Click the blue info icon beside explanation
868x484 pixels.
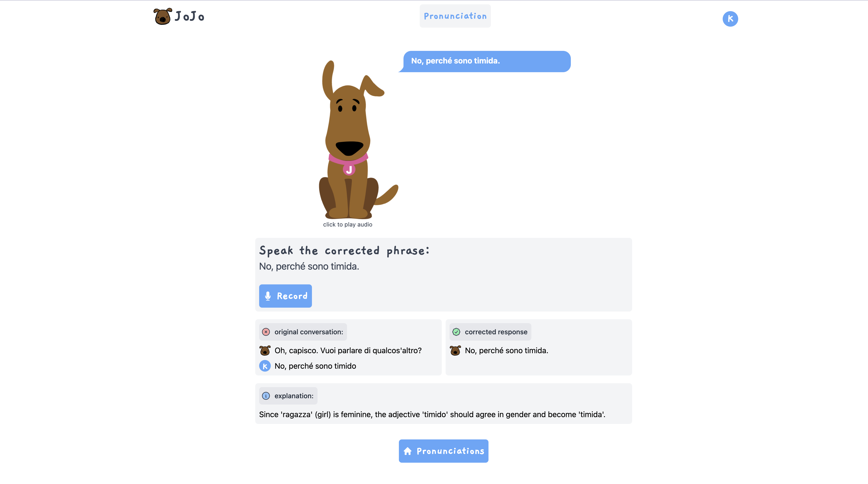click(x=266, y=396)
